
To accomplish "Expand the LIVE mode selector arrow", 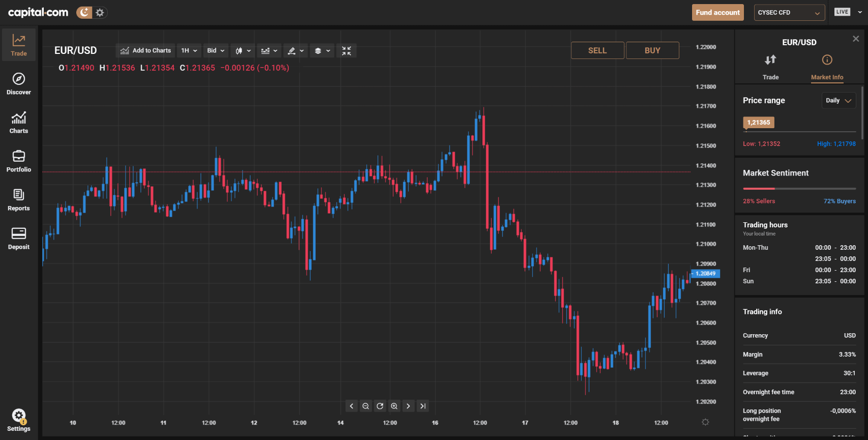I will [x=859, y=12].
